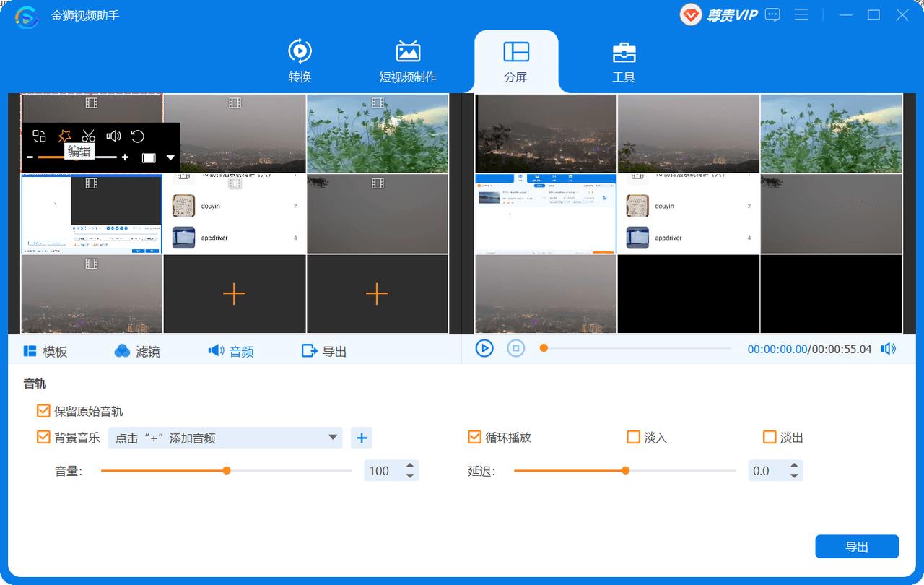
Task: Enable the 淡入 fade-in checkbox
Action: coord(633,437)
